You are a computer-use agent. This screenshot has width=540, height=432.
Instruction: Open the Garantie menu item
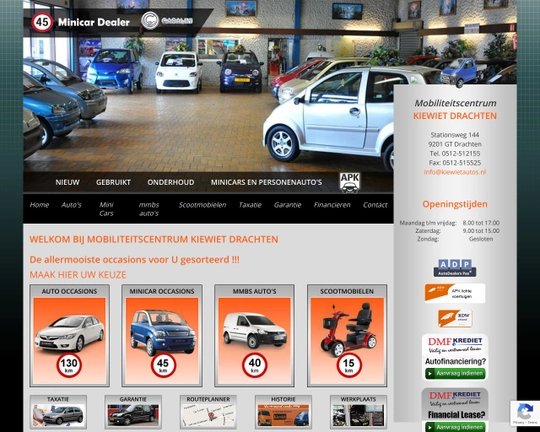[288, 205]
